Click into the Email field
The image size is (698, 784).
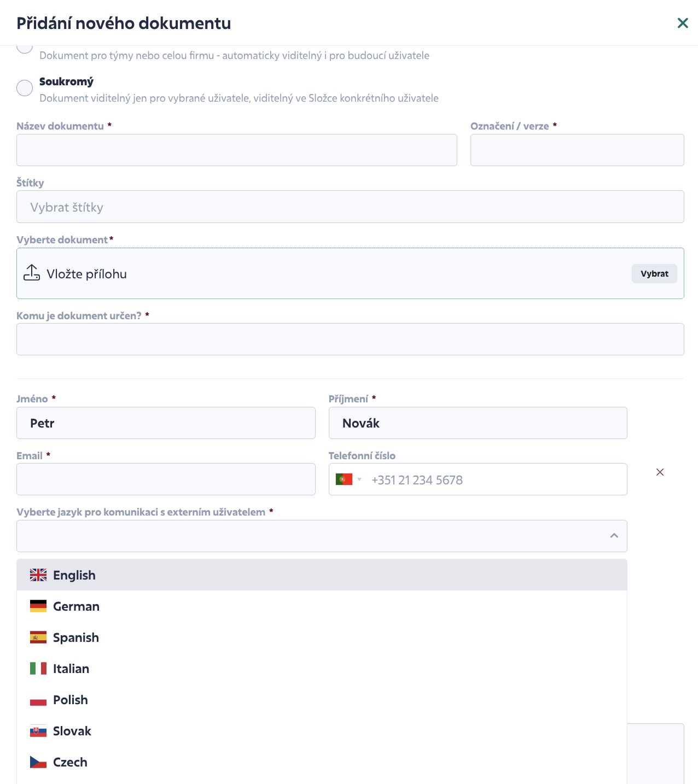[166, 479]
